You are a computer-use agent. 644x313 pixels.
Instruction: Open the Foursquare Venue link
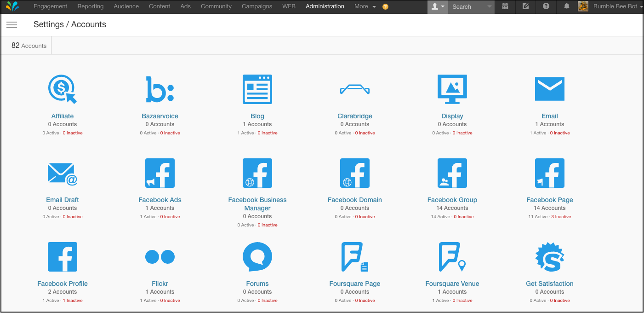(x=452, y=284)
